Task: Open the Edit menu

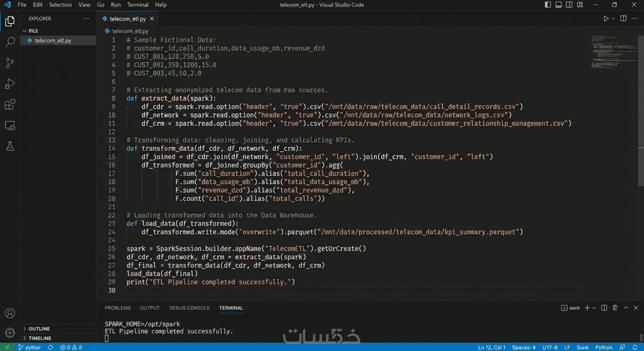Action: [38, 5]
